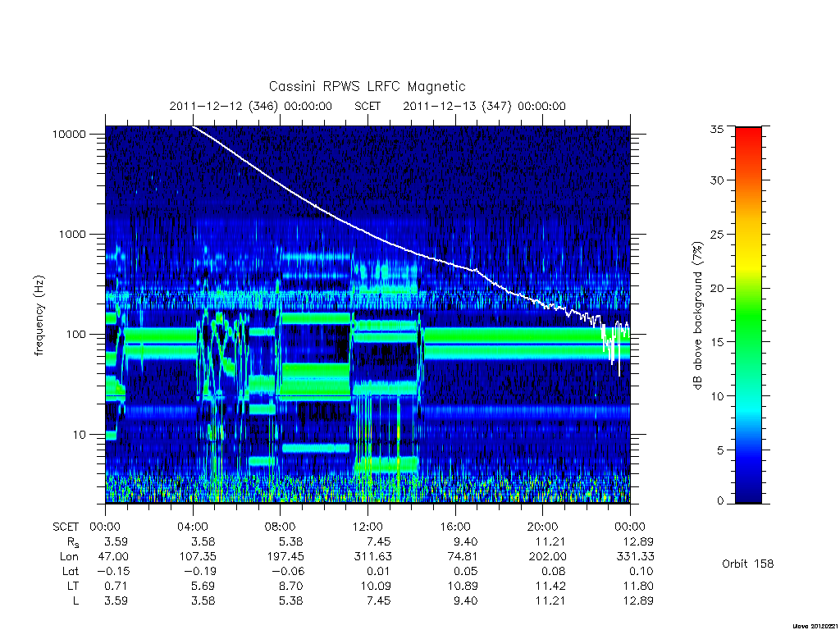Click the Lat value 0.10
The image size is (840, 630).
pos(641,571)
